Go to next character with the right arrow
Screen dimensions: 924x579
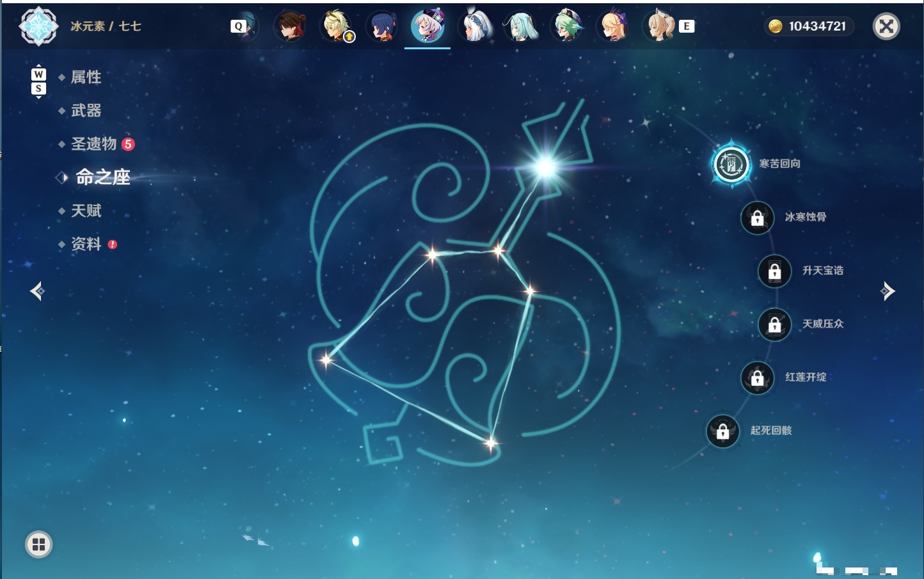(x=887, y=291)
